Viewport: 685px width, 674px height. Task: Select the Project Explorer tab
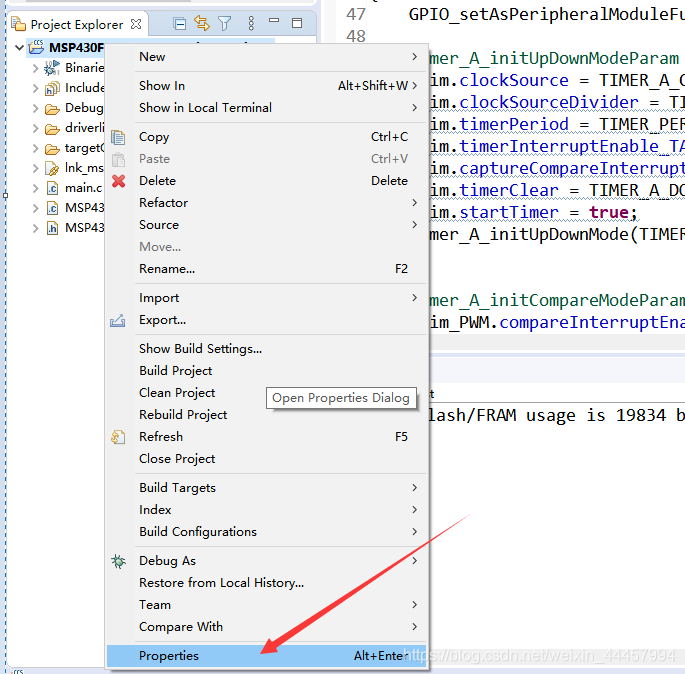[x=77, y=24]
